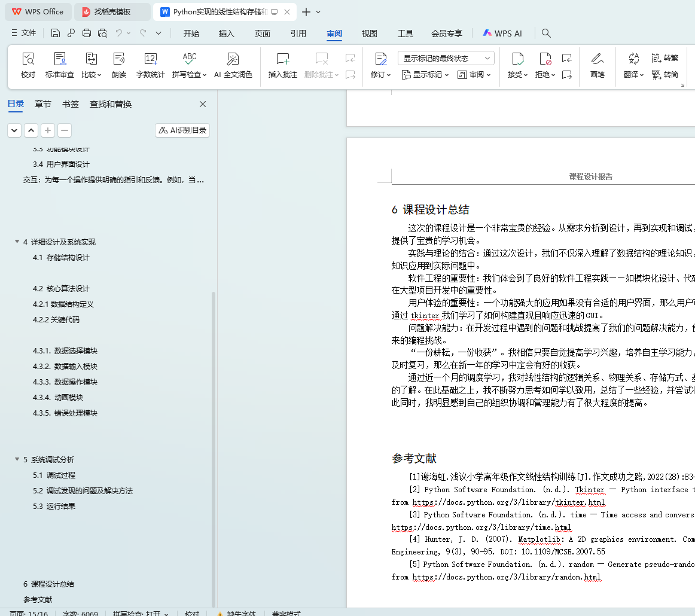Demote heading level with minus button

(65, 130)
